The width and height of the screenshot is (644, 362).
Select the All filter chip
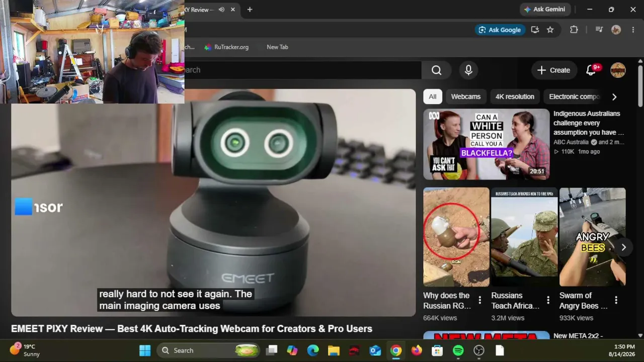click(433, 97)
